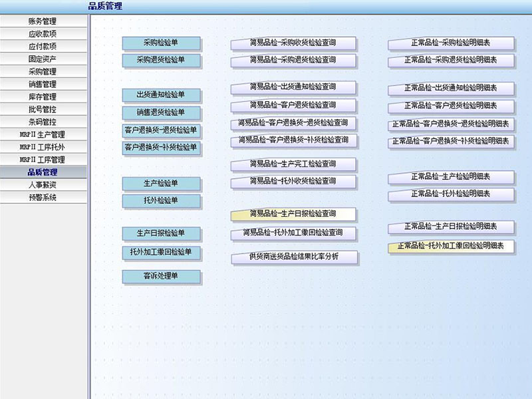Open MRPII 生产管理 module
The image size is (532, 399).
coord(43,134)
